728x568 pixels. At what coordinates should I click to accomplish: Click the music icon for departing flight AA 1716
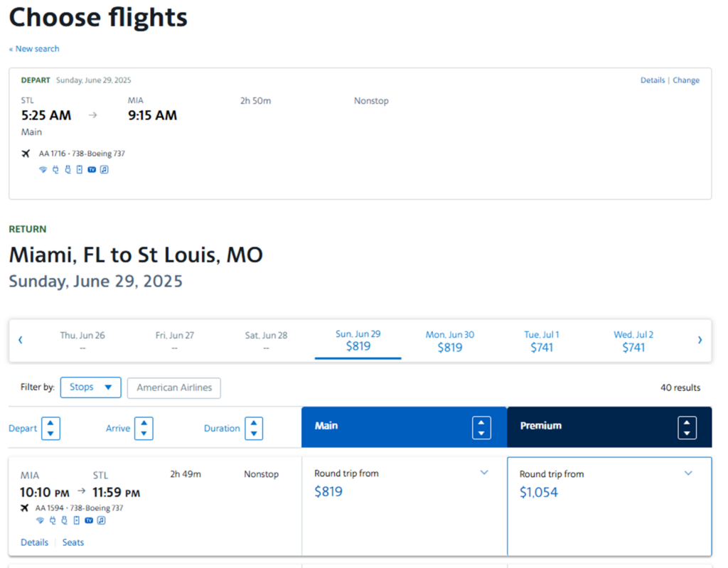coord(105,169)
